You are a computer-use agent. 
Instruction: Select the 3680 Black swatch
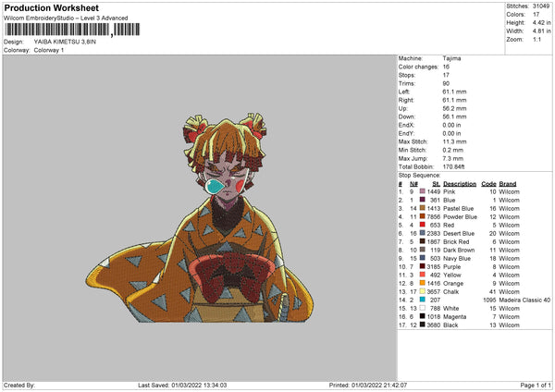pos(423,325)
